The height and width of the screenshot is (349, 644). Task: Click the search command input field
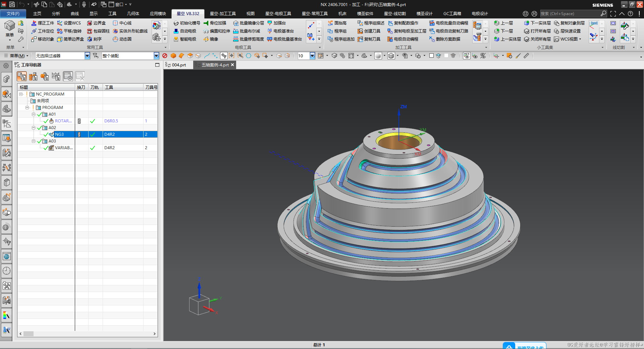coord(570,14)
